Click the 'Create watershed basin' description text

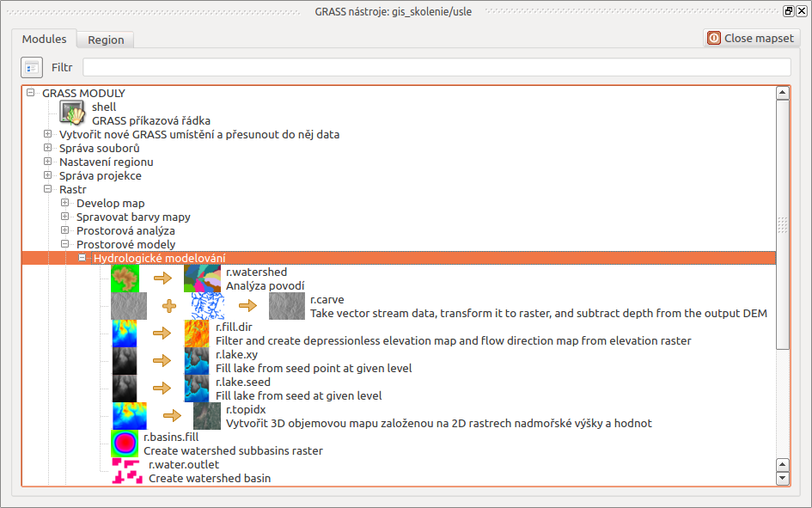pyautogui.click(x=210, y=478)
